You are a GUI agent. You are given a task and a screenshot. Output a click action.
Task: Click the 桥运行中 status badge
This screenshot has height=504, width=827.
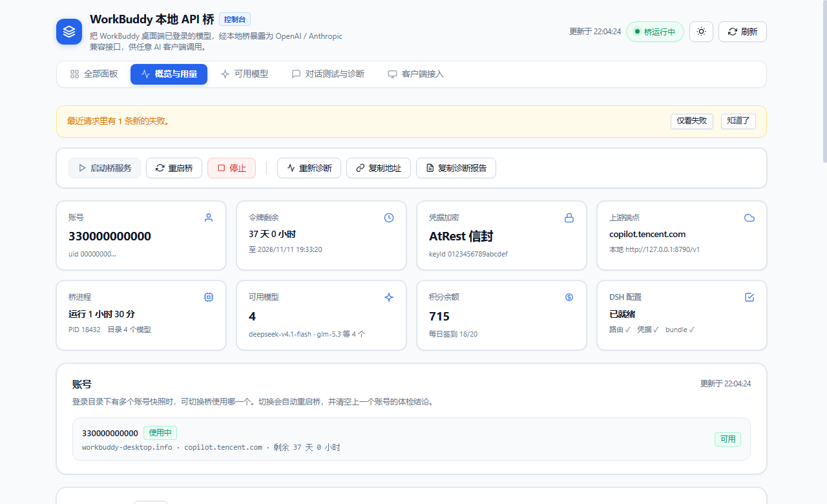655,32
